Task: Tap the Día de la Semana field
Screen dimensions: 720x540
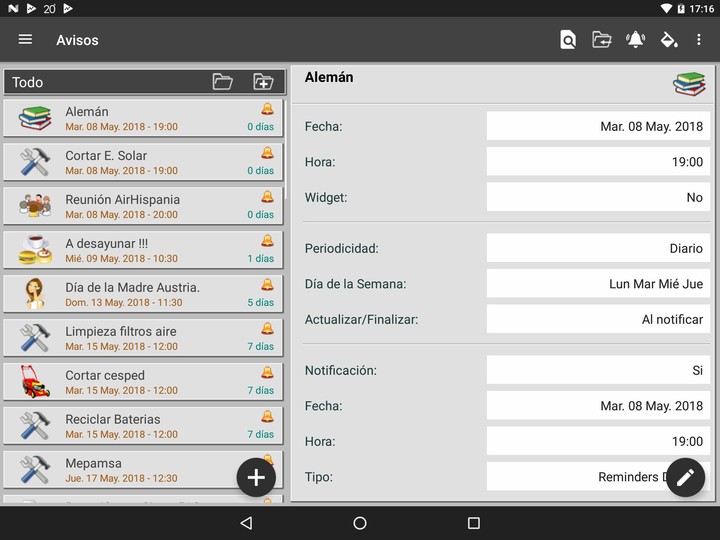Action: (x=598, y=284)
